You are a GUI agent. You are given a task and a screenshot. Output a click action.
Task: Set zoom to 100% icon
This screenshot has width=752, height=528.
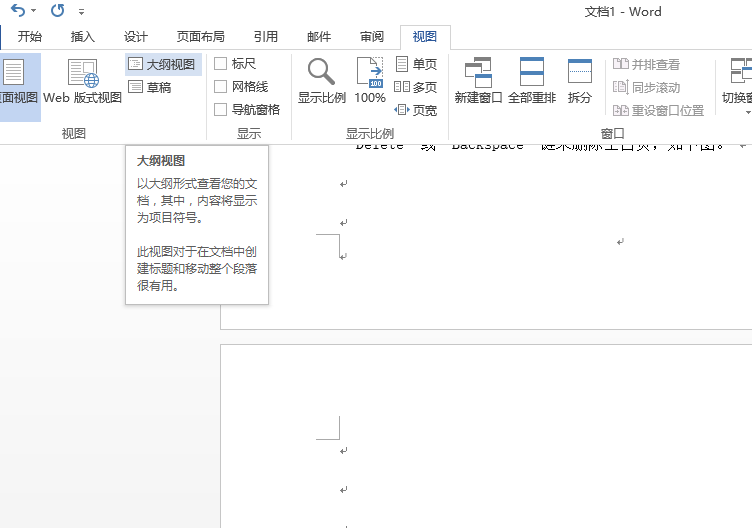coord(370,82)
